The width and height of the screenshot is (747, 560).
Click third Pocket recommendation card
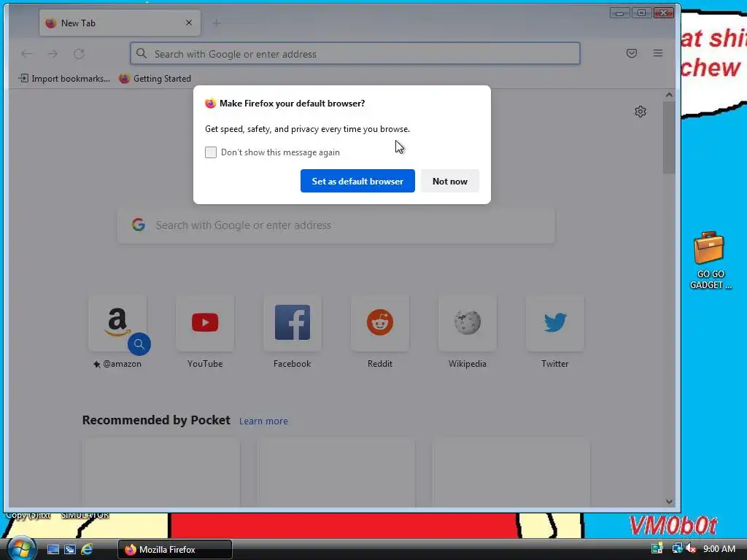click(511, 472)
